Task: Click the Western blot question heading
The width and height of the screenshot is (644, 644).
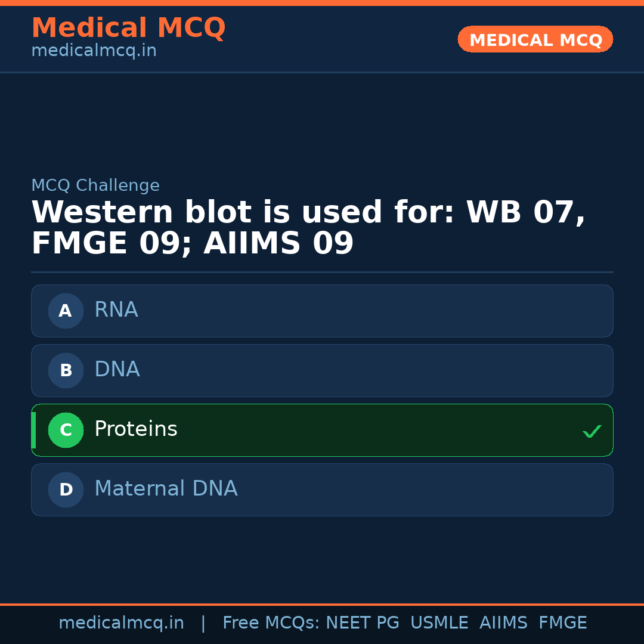Action: [x=308, y=228]
